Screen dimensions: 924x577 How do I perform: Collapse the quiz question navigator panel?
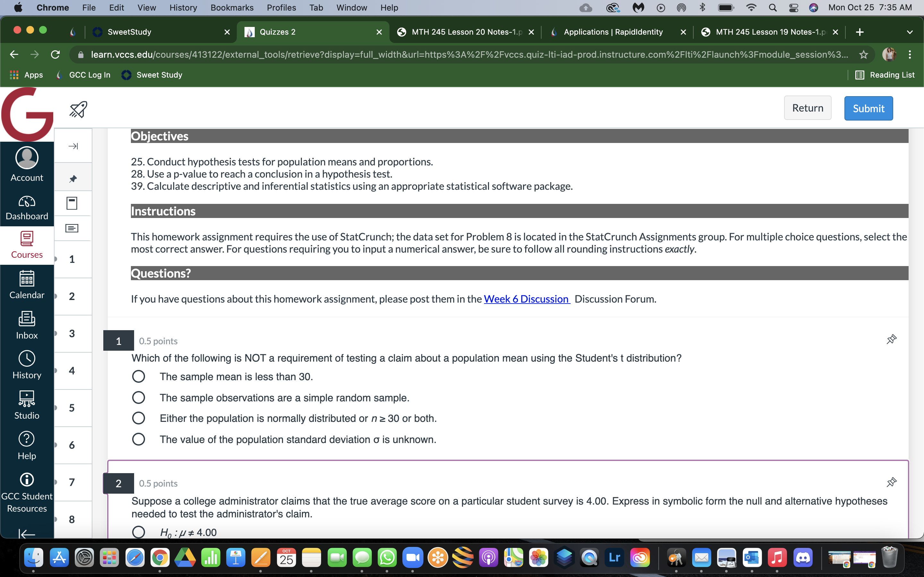tap(73, 146)
